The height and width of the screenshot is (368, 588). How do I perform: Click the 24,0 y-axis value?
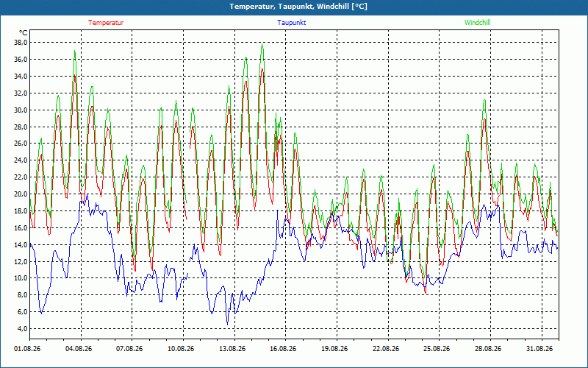pyautogui.click(x=21, y=160)
